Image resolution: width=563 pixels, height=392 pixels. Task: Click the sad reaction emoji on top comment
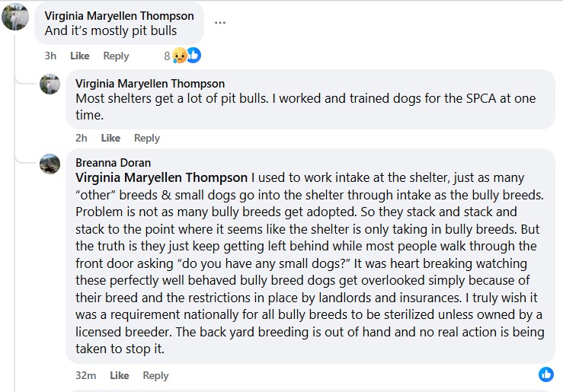(180, 56)
